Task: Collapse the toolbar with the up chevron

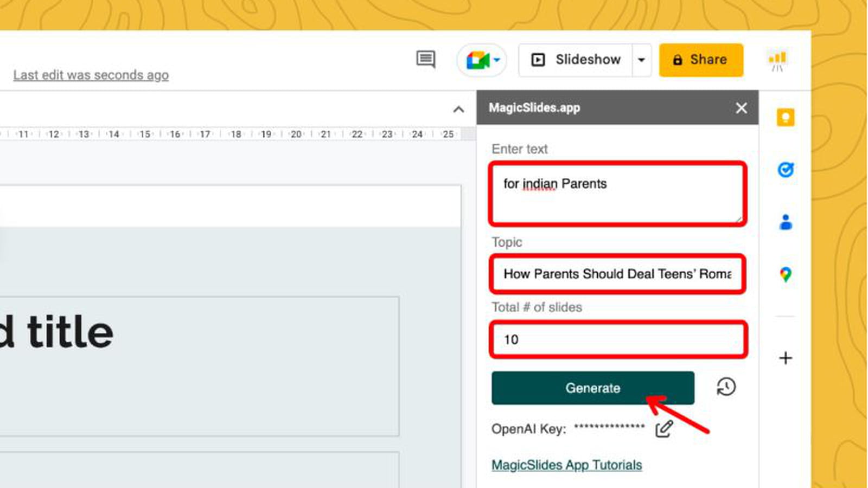Action: coord(458,110)
